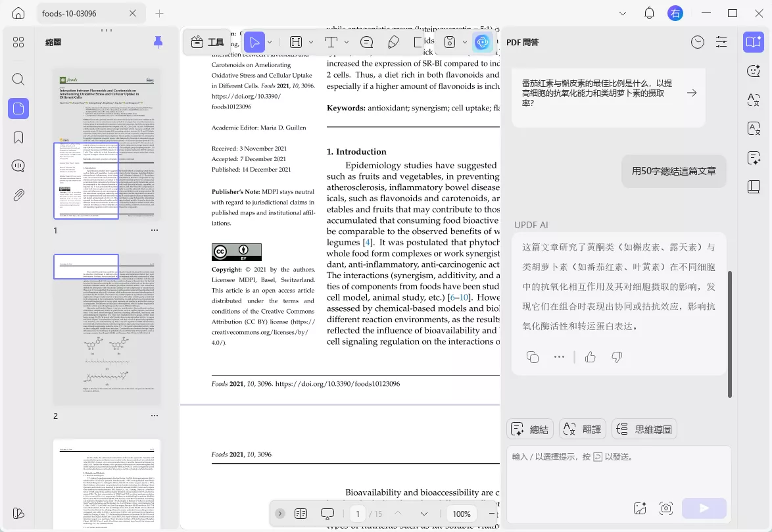Viewport: 772px width, 532px height.
Task: Go to the home screen icon
Action: 18,13
